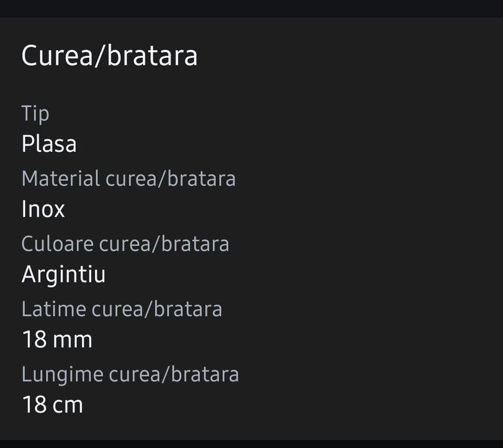
Task: Click the Latime curea/bratara label
Action: [122, 309]
